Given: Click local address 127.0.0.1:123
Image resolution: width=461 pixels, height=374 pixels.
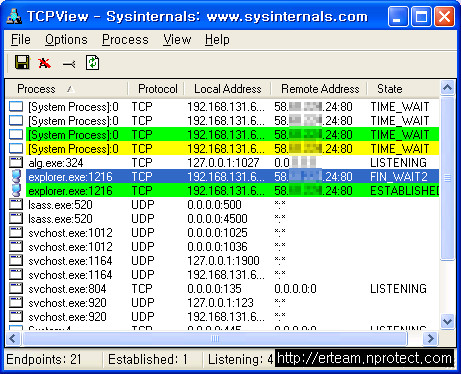Looking at the screenshot, I should 220,303.
